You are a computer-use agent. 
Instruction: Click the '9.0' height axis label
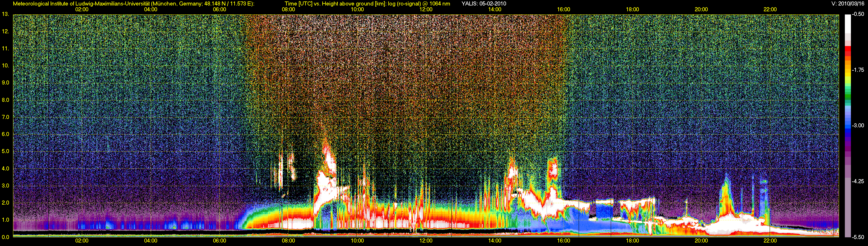pyautogui.click(x=5, y=82)
